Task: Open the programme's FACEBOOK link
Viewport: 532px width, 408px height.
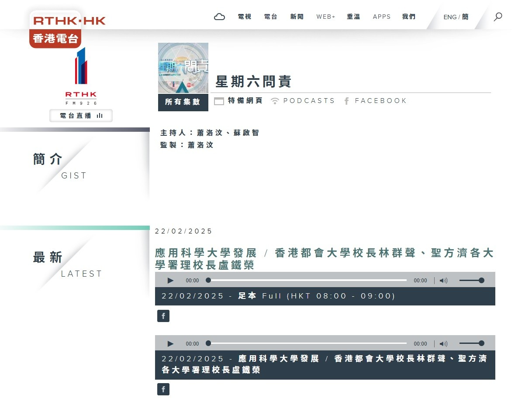Action: pyautogui.click(x=375, y=101)
